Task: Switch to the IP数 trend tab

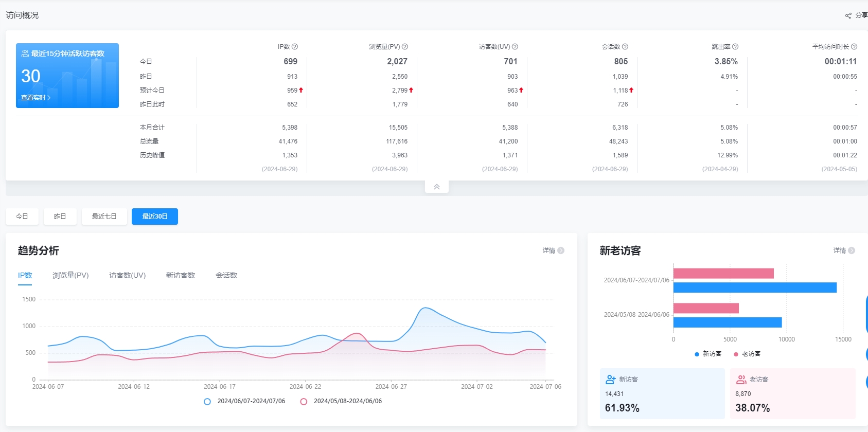Action: click(x=25, y=276)
